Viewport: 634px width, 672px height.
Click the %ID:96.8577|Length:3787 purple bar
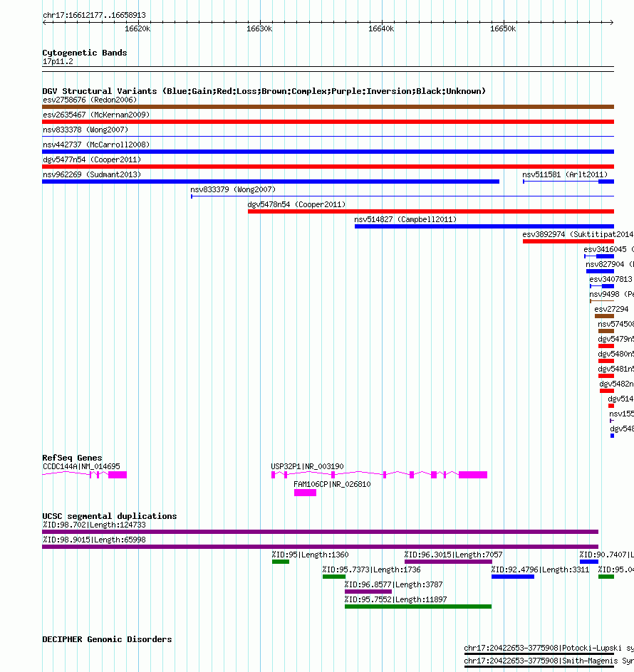(368, 592)
